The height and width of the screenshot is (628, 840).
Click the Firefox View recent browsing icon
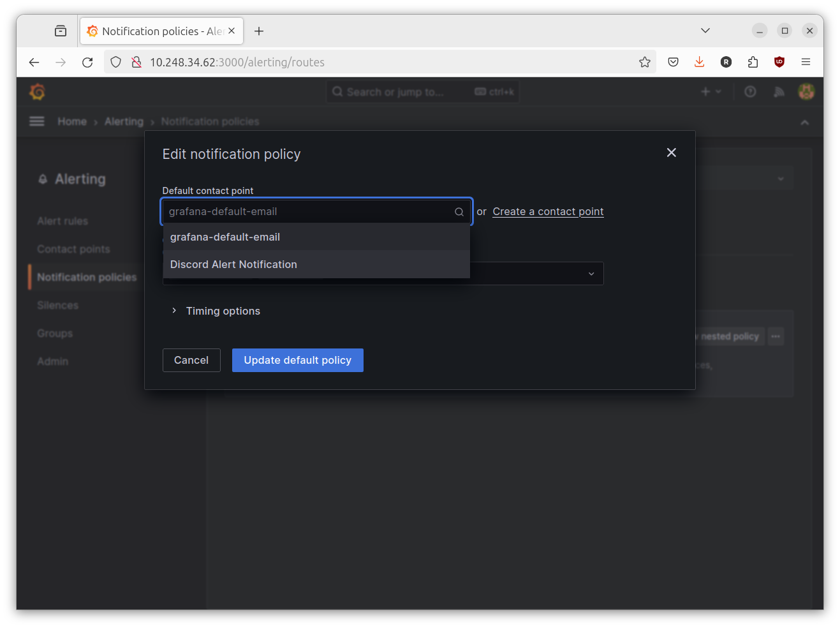[61, 31]
